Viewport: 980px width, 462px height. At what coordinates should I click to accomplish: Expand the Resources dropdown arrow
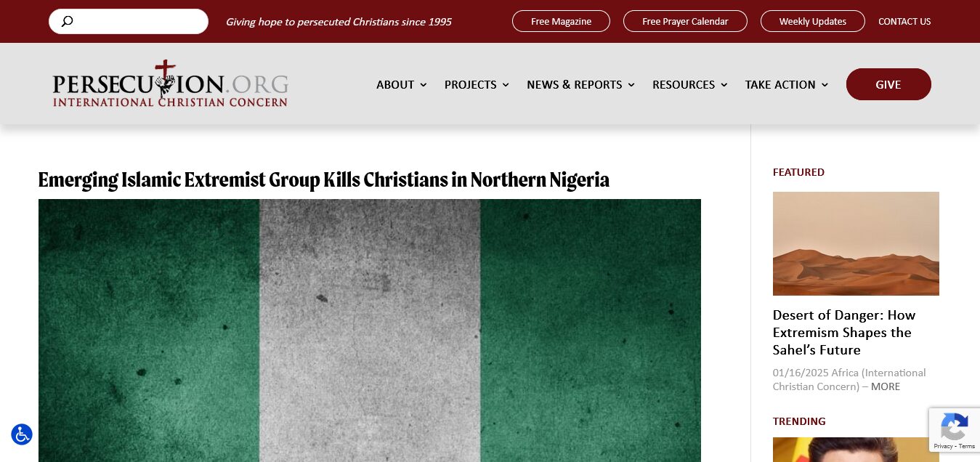pyautogui.click(x=724, y=85)
